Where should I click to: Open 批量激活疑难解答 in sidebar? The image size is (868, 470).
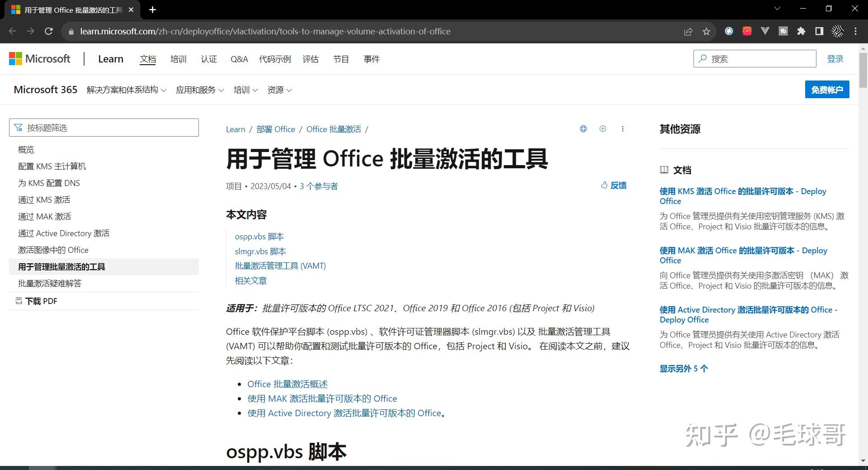[x=50, y=284]
